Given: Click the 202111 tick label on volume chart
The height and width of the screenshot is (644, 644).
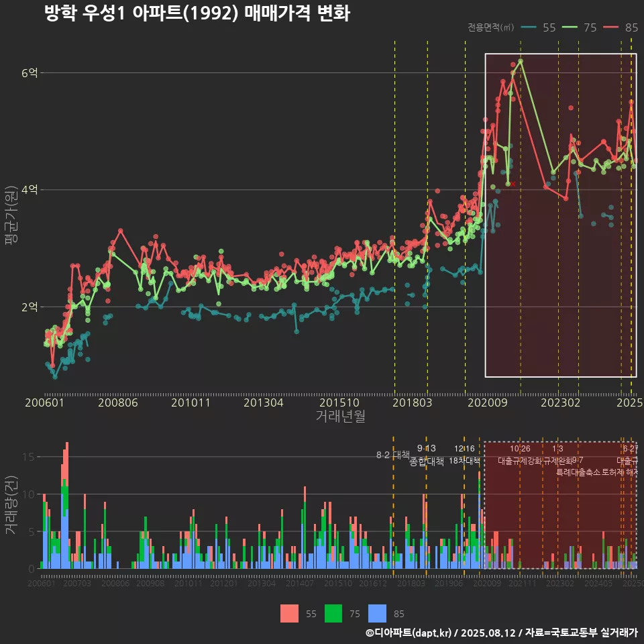Looking at the screenshot, I should (523, 583).
